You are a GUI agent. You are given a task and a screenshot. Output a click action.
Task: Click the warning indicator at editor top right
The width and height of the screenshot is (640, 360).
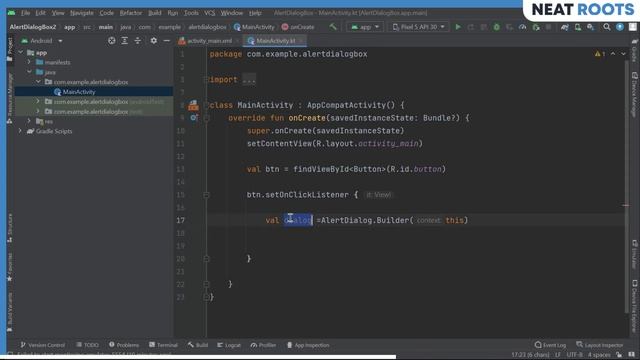[x=600, y=54]
